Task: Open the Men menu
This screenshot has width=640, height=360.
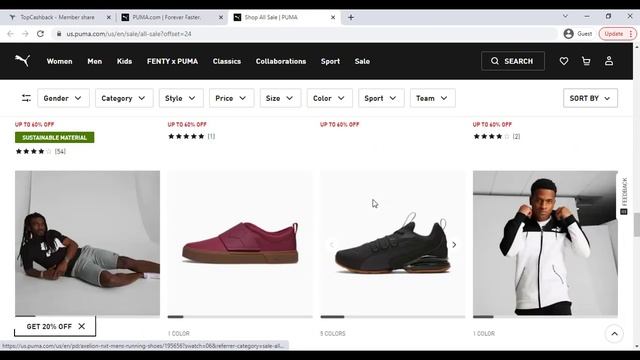Action: pyautogui.click(x=94, y=61)
